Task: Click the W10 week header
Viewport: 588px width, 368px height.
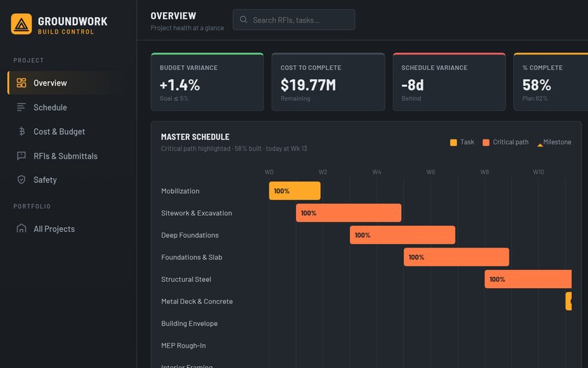Action: tap(538, 172)
